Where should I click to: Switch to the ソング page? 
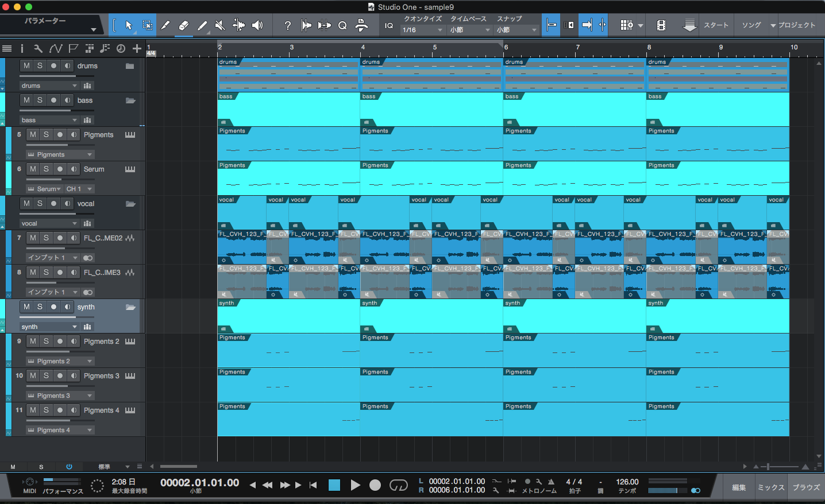[751, 25]
